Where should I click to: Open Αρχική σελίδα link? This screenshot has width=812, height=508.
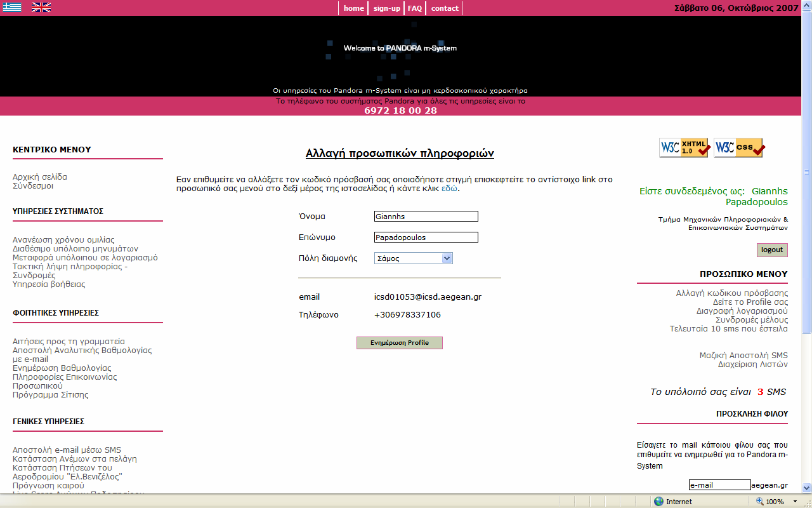click(40, 177)
